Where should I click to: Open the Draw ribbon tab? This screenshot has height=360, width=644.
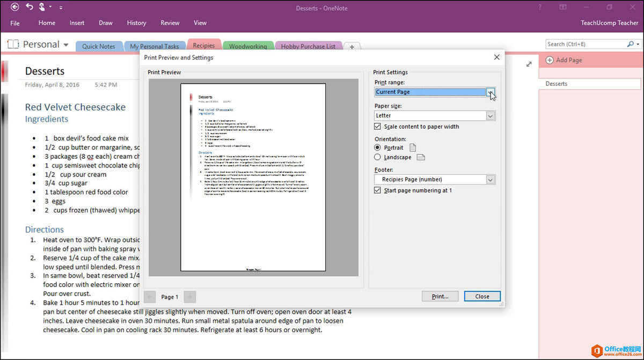tap(105, 23)
